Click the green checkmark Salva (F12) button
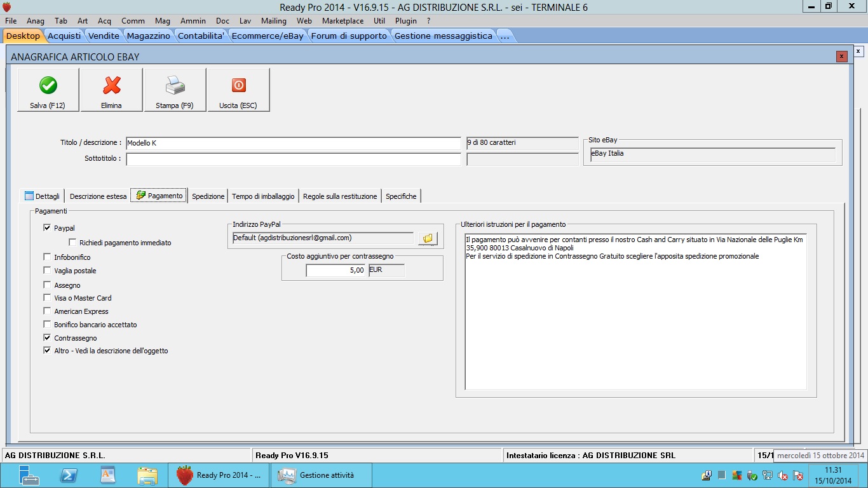Screen dimensions: 868x488 pos(48,90)
